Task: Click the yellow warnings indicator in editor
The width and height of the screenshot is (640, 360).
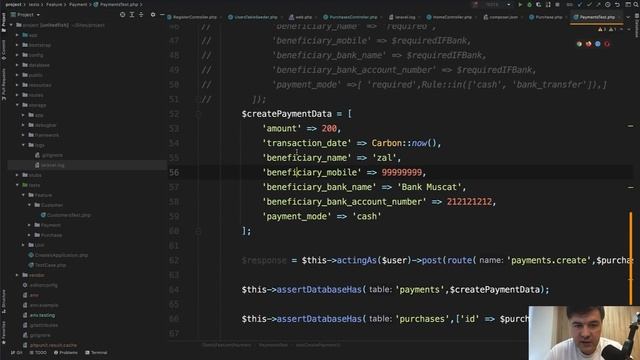Action: point(602,29)
